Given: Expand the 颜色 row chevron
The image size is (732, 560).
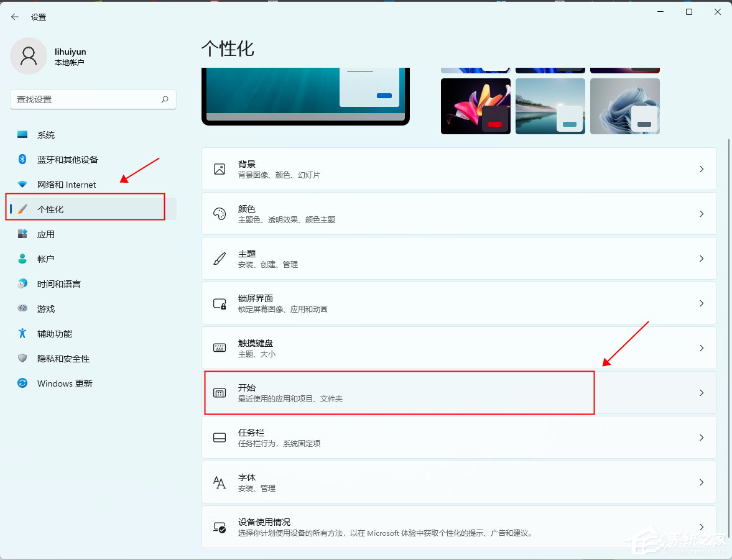Looking at the screenshot, I should coord(701,214).
